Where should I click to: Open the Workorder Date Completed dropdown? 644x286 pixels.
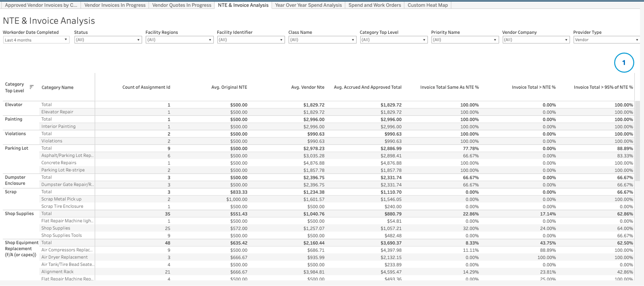(x=36, y=40)
